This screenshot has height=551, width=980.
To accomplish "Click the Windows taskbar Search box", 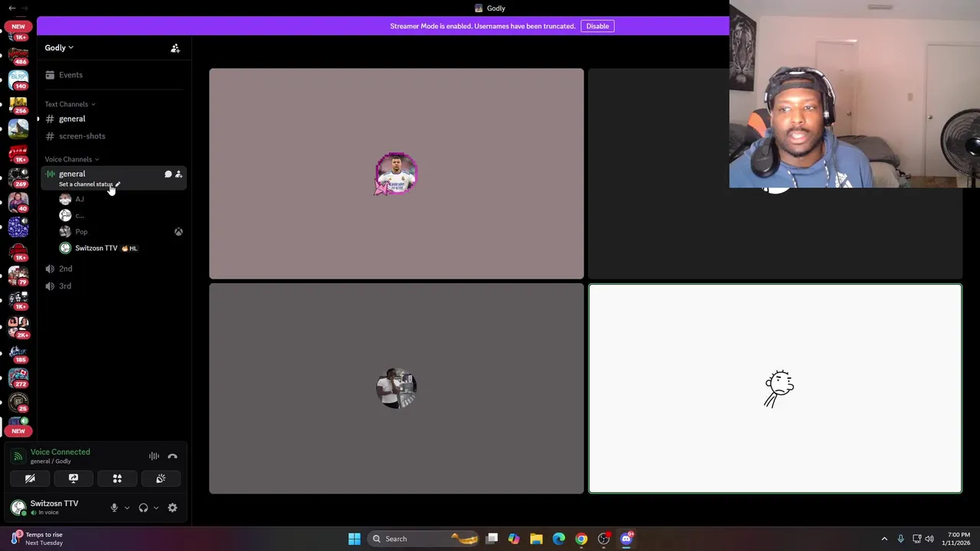I will coord(421,539).
